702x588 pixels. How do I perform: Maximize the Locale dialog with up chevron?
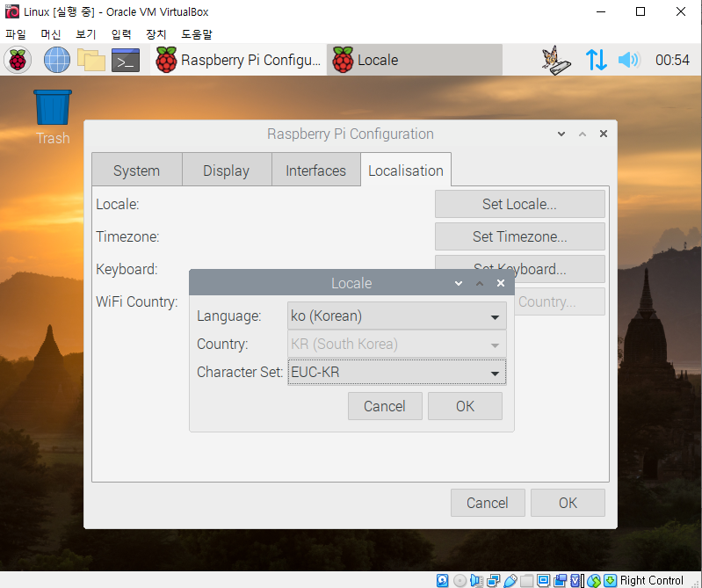pyautogui.click(x=480, y=283)
